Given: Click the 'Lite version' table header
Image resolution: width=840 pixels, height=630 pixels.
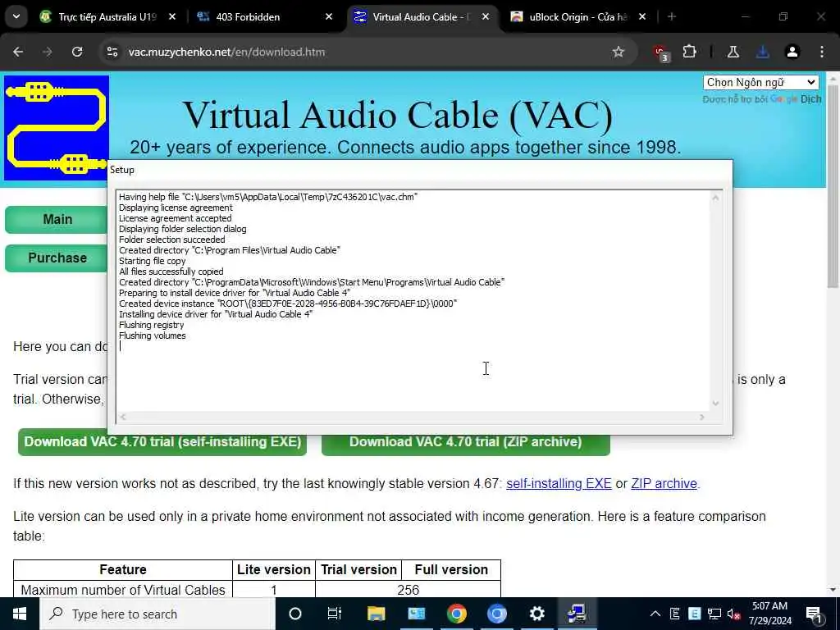Looking at the screenshot, I should coord(274,569).
